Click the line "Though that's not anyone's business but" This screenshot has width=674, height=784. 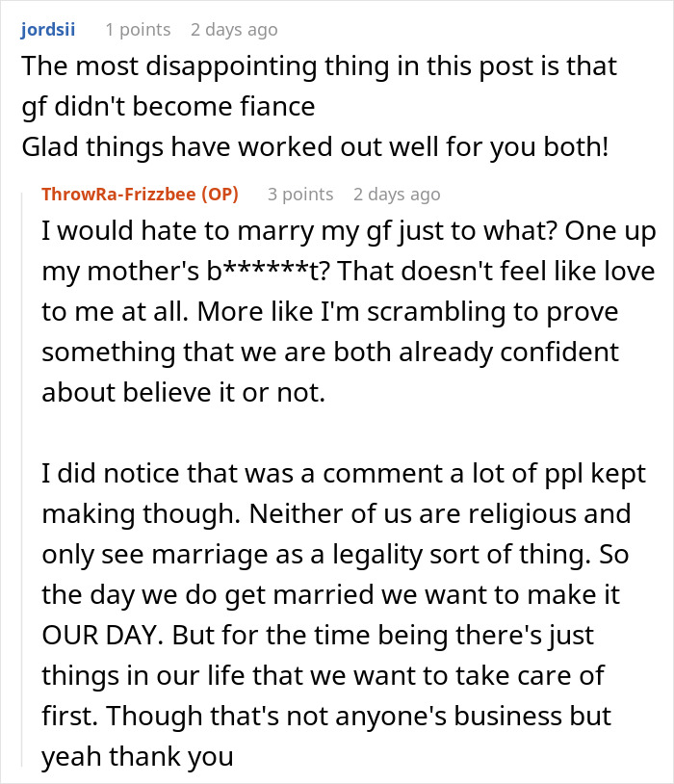click(x=326, y=717)
